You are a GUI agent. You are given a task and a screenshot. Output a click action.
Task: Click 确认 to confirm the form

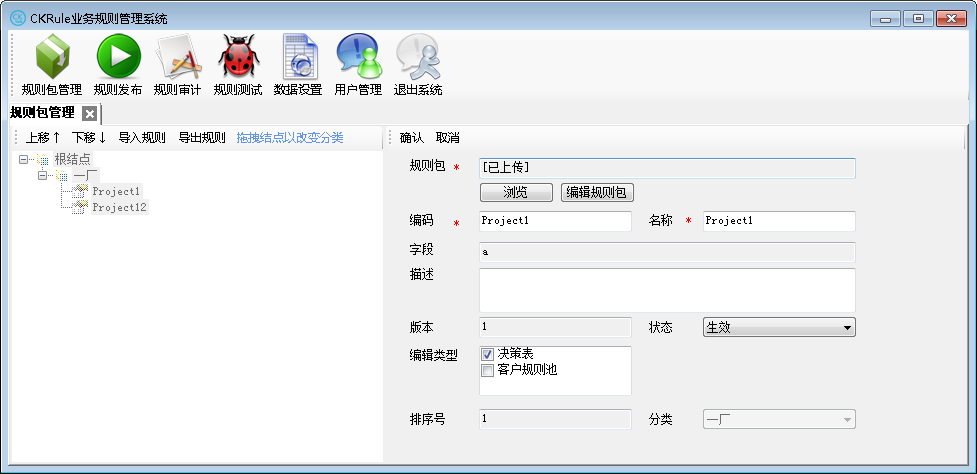411,138
